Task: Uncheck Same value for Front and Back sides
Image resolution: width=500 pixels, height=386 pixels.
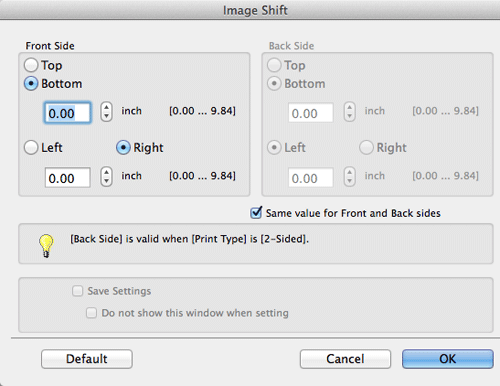Action: (256, 213)
